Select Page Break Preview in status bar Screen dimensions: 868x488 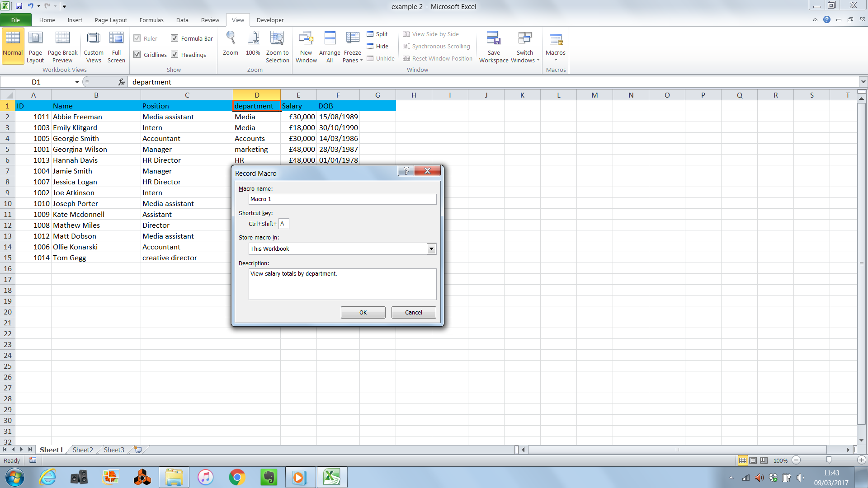[x=764, y=460]
